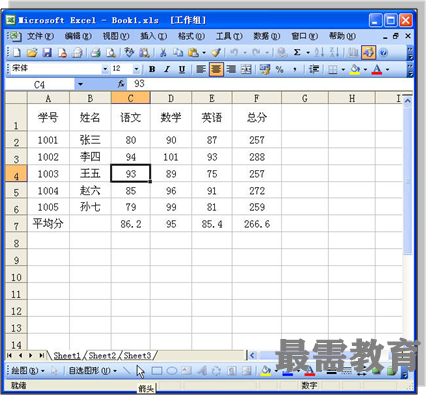The image size is (427, 395).
Task: Select the Oval drawing tool
Action: coord(172,371)
